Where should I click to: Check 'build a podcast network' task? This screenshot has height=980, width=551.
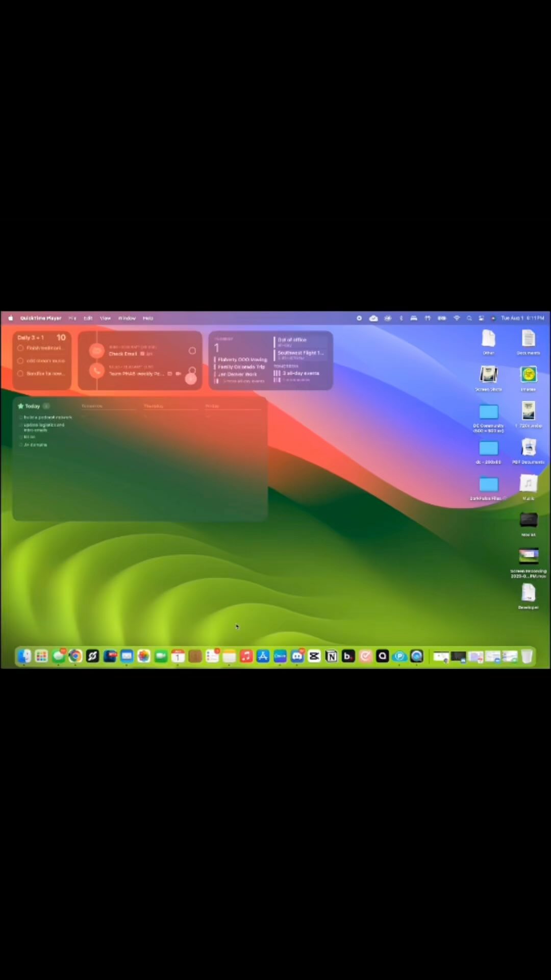coord(21,418)
